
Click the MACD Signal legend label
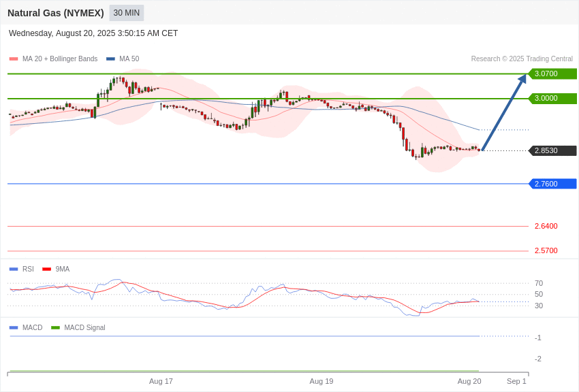(x=84, y=328)
